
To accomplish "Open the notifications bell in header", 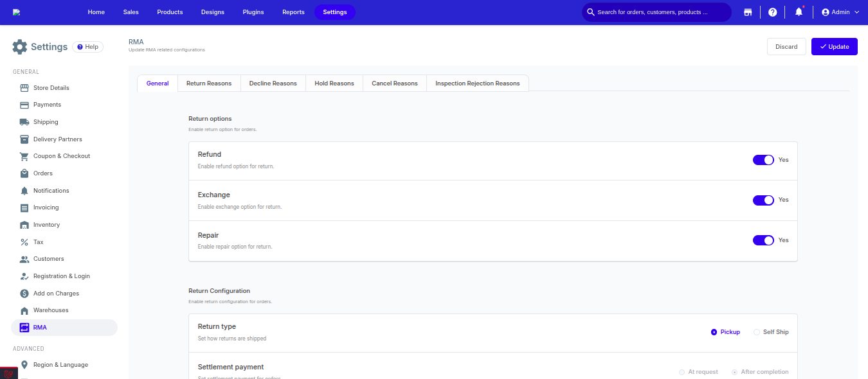I will tap(799, 12).
